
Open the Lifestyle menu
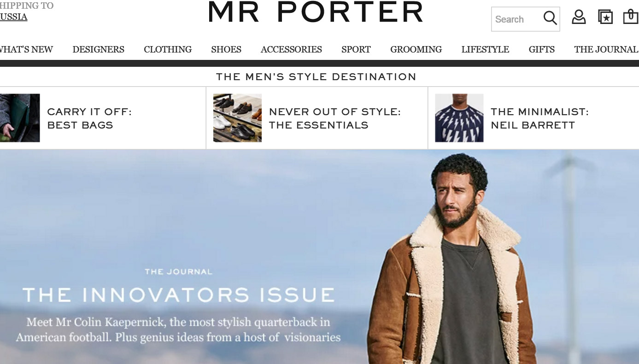[485, 49]
